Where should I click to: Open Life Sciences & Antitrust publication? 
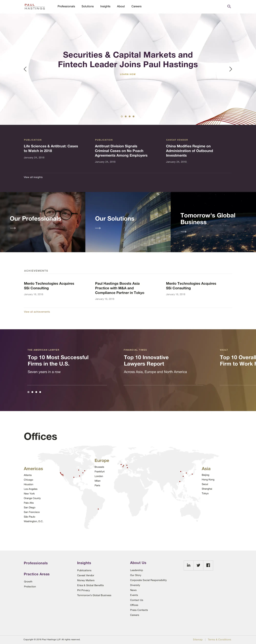point(51,148)
